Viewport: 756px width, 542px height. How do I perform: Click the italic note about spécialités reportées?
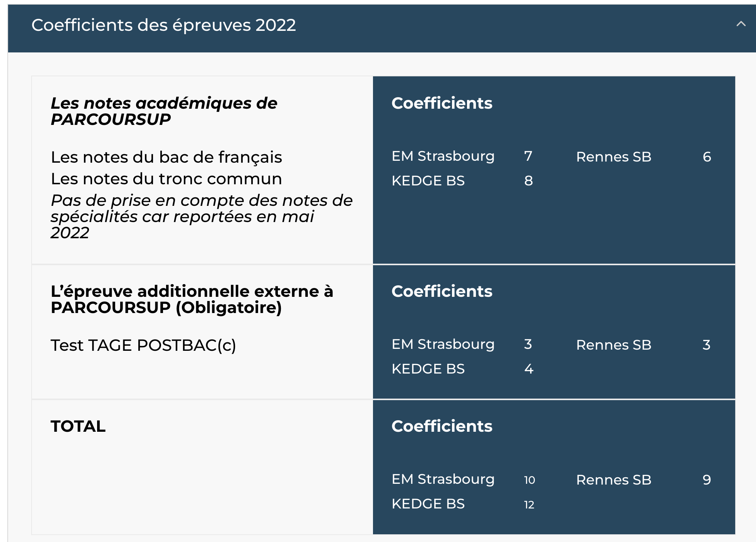coord(201,216)
